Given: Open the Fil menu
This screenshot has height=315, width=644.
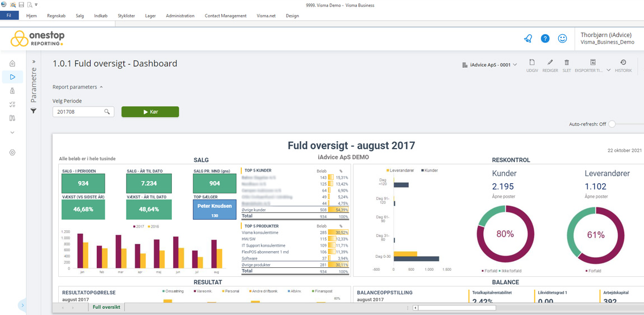Looking at the screenshot, I should point(8,16).
